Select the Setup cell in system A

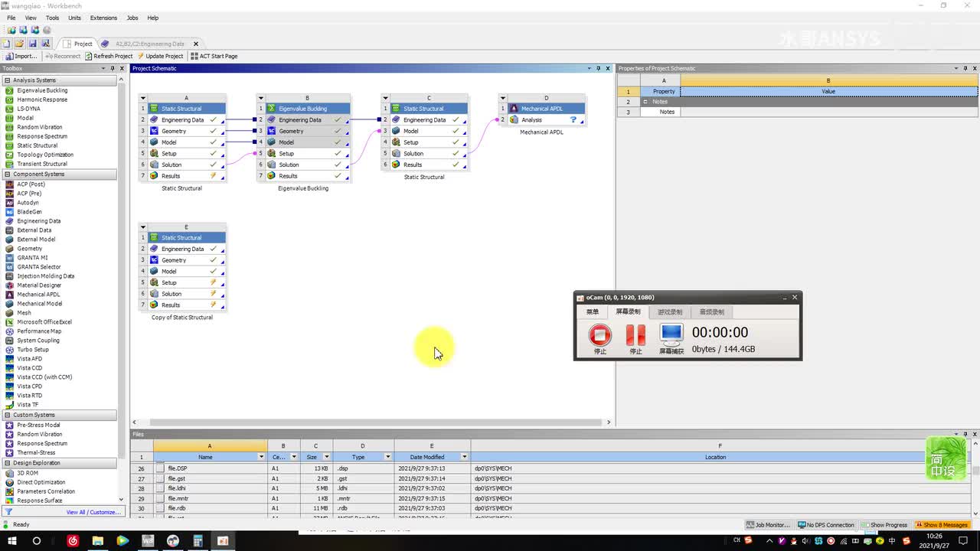186,154
